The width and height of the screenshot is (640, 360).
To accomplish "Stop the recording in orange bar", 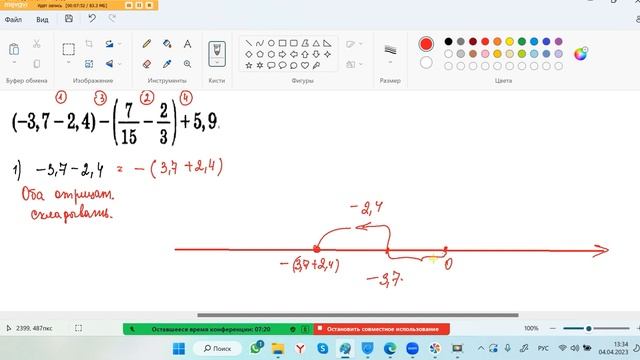I will pos(149,5).
